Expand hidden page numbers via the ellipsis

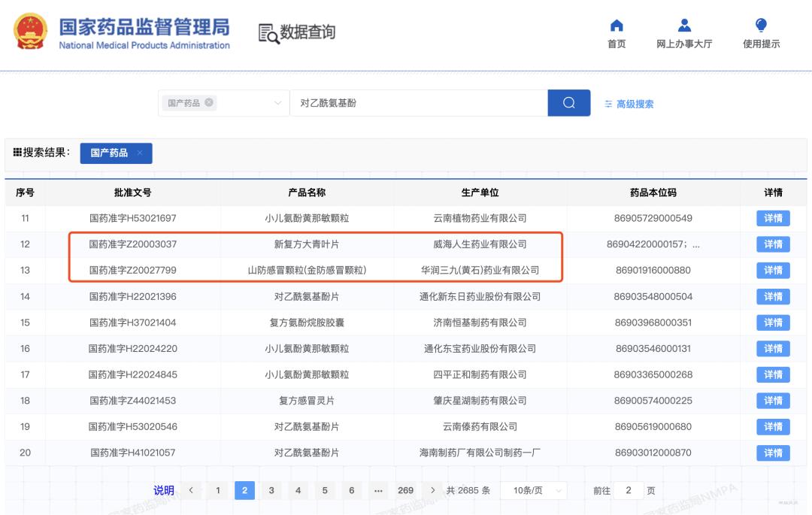point(380,490)
